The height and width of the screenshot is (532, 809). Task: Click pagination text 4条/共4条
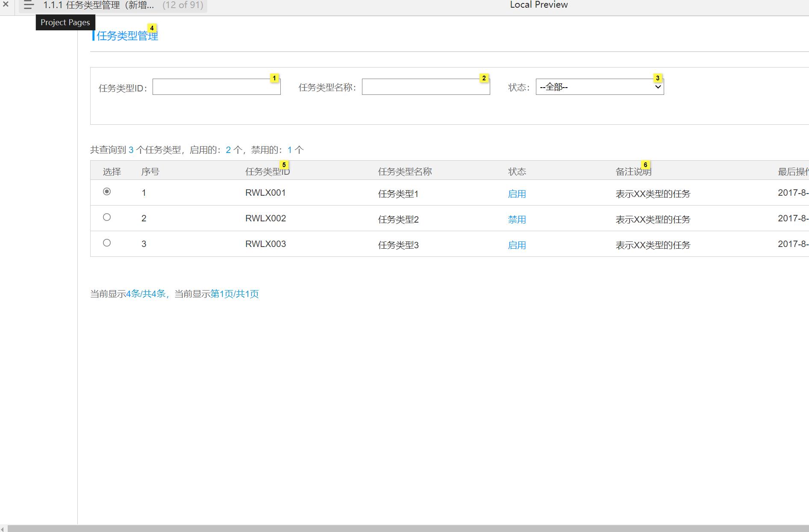point(146,294)
